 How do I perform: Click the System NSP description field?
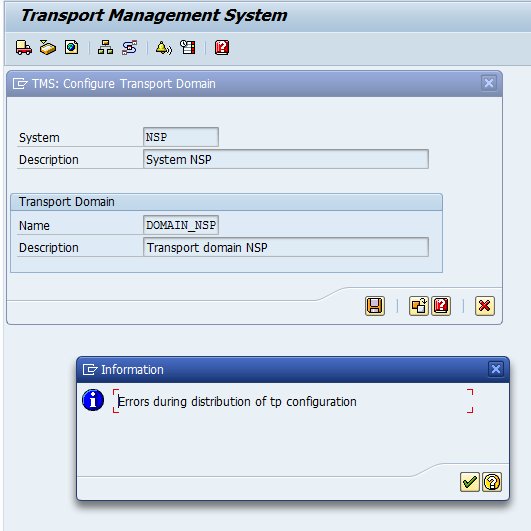pyautogui.click(x=286, y=159)
